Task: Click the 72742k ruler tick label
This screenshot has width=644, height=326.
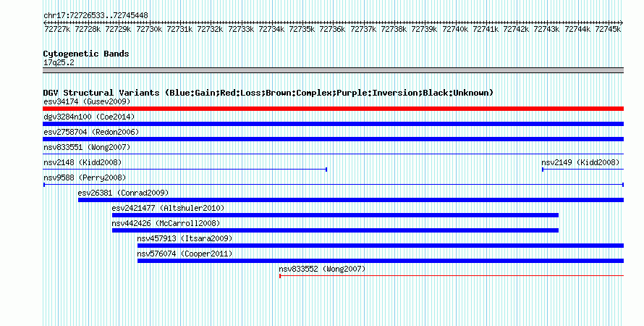Action: pyautogui.click(x=516, y=29)
